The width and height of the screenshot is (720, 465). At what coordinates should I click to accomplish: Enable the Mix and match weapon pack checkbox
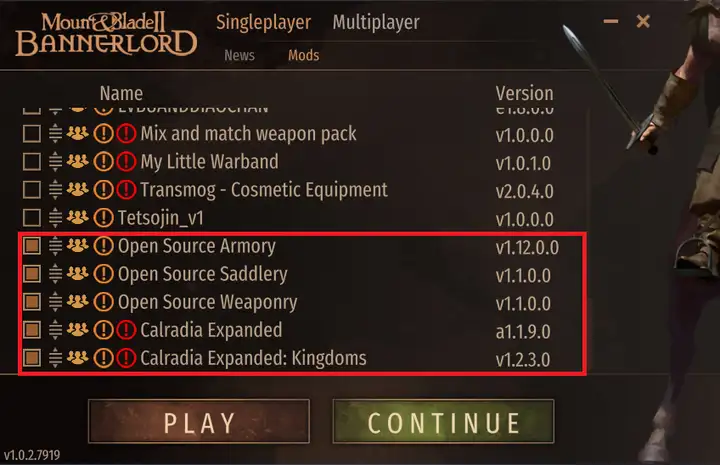(32, 134)
